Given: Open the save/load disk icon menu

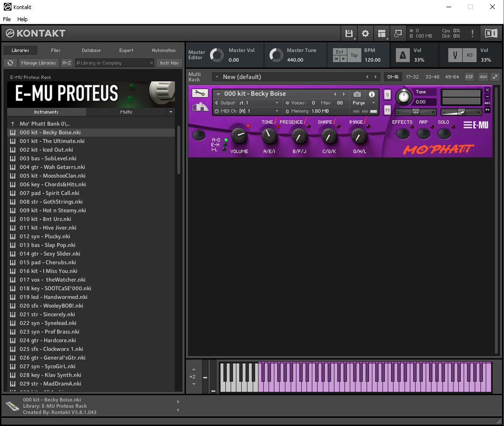Looking at the screenshot, I should tap(349, 34).
